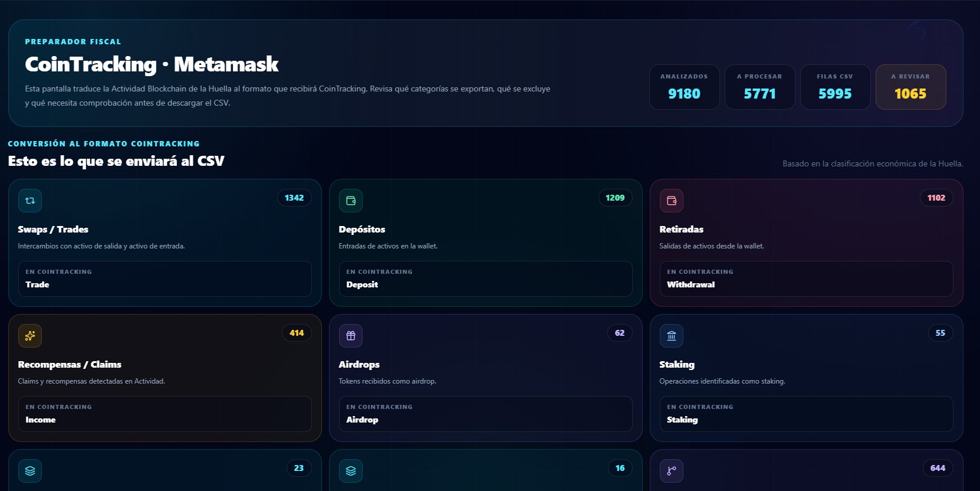Screen dimensions: 980x491
Task: Open the A revisar 1065 stat tile
Action: (910, 87)
